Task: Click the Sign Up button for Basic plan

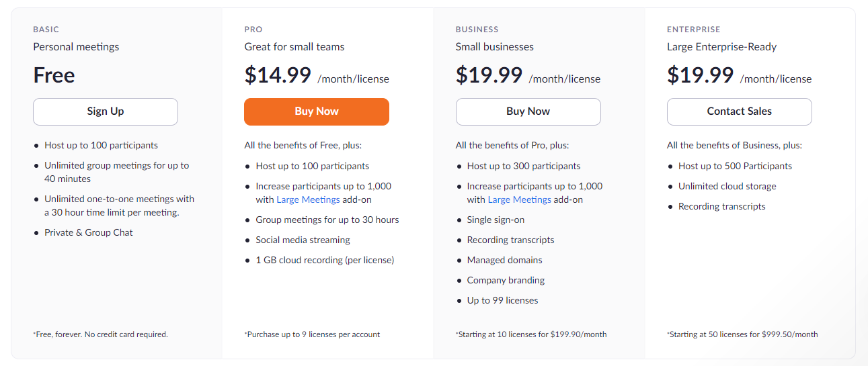Action: pos(106,111)
